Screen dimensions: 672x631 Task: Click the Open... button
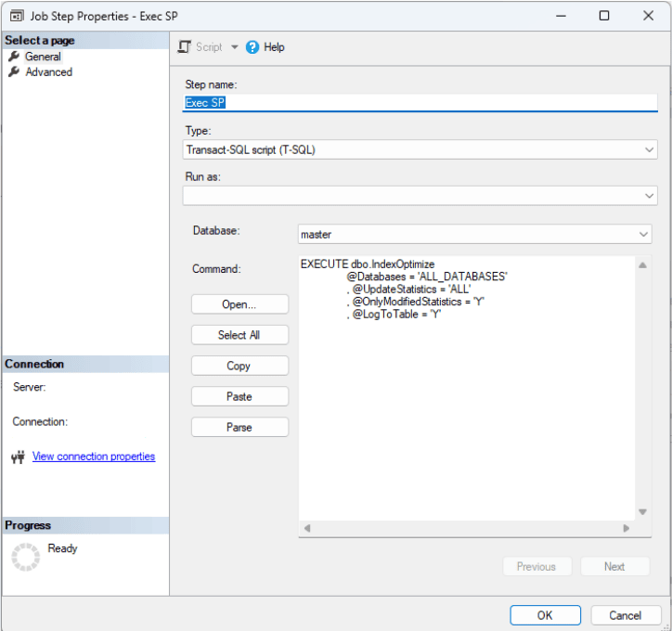coord(239,304)
